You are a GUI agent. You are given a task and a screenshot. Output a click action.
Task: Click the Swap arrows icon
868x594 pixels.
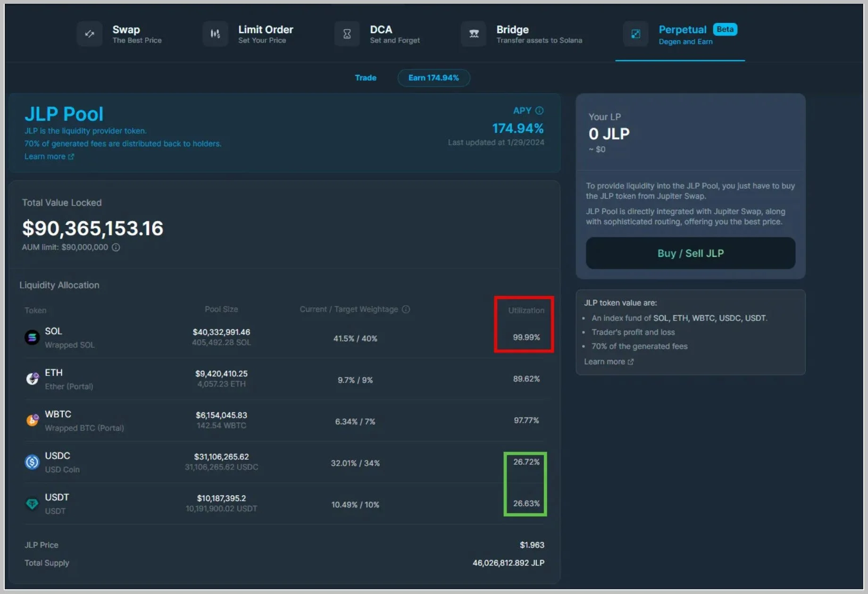(x=89, y=34)
